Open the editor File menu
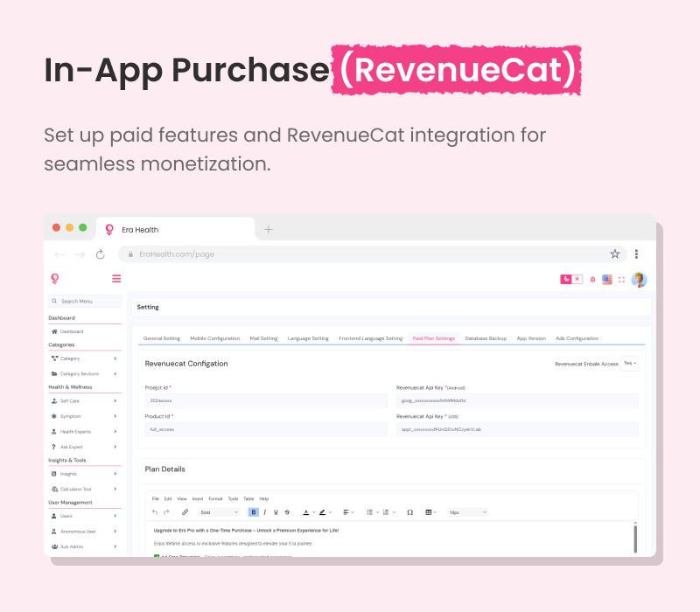Image resolution: width=700 pixels, height=612 pixels. 156,498
